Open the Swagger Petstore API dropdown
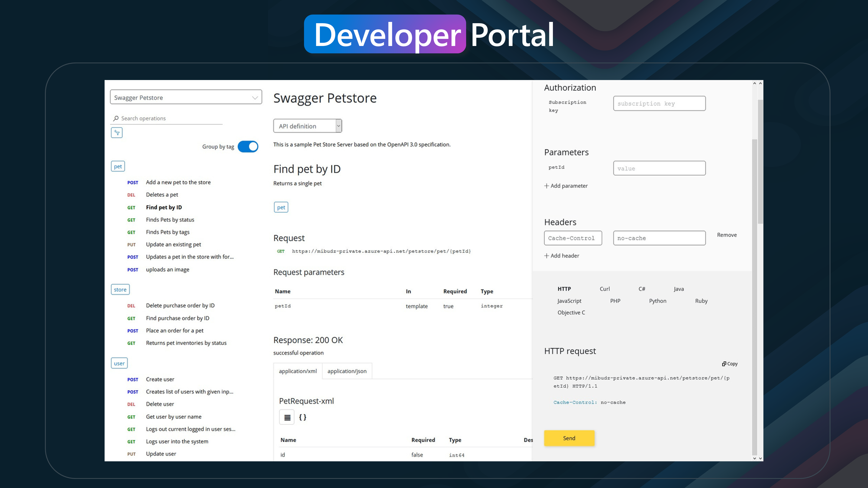This screenshot has height=488, width=868. [186, 97]
